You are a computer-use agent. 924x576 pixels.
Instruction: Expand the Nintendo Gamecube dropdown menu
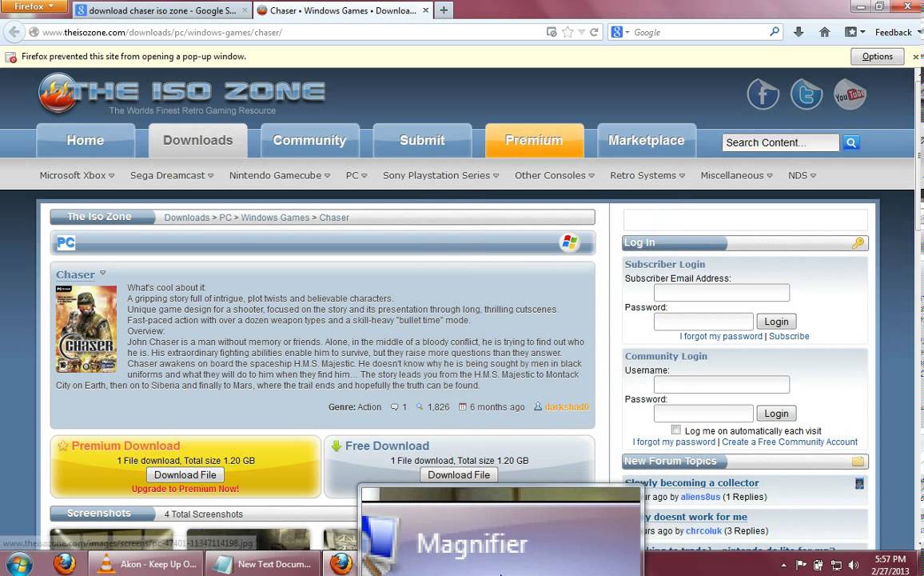(x=280, y=175)
